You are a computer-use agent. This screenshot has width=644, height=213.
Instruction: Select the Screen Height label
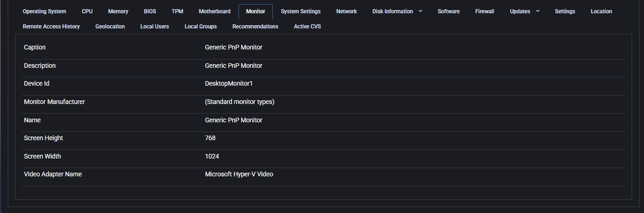coord(43,138)
